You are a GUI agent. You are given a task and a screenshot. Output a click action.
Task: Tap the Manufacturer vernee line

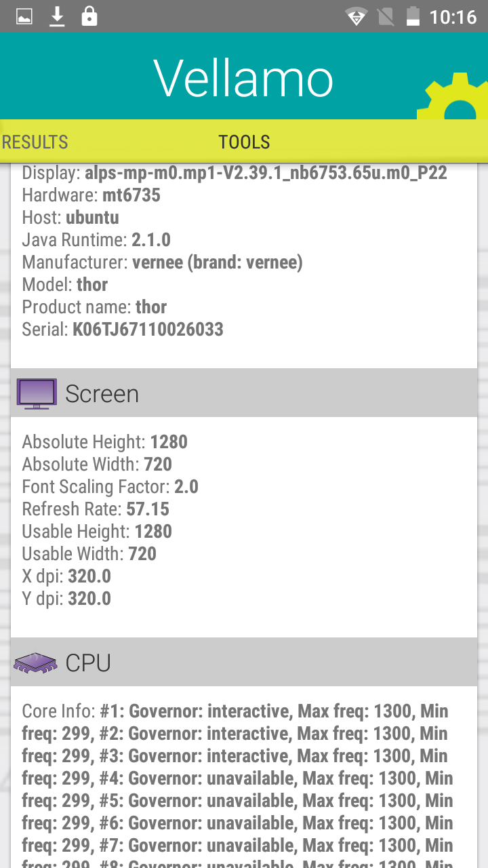coord(162,262)
